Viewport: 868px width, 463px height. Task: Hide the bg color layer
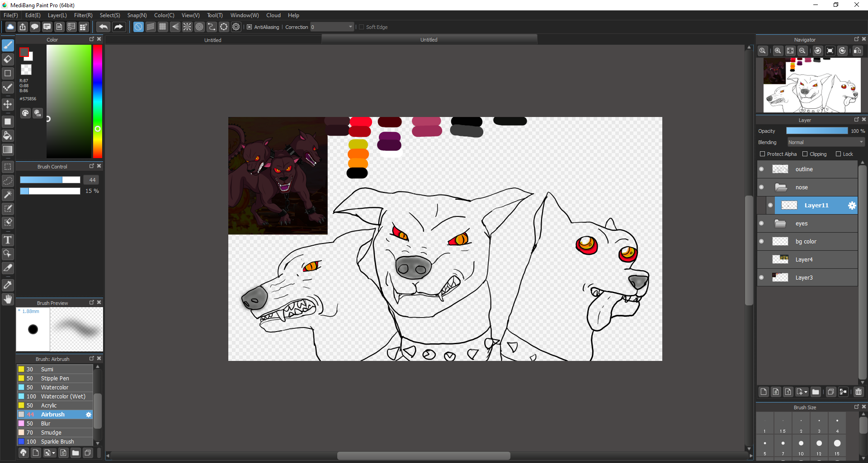coord(761,242)
